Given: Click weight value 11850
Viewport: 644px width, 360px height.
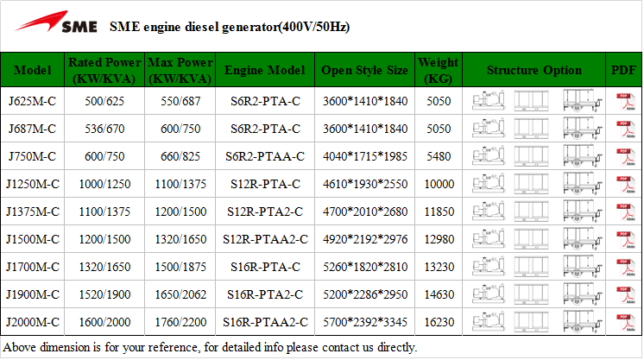Looking at the screenshot, I should point(439,212).
